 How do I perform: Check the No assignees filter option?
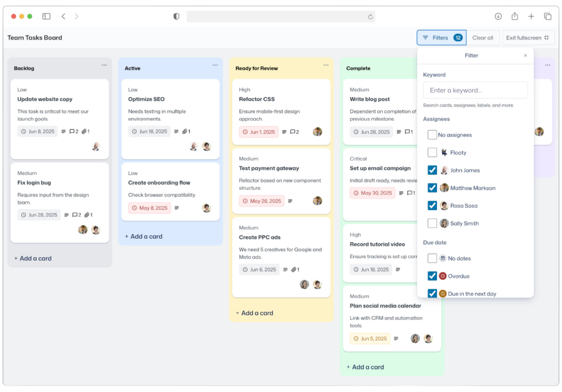click(432, 135)
